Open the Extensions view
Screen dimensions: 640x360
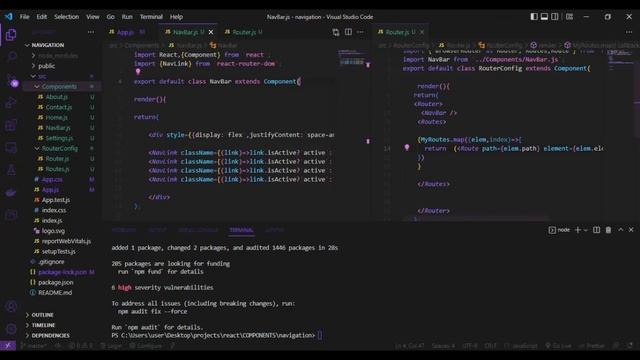pyautogui.click(x=11, y=125)
